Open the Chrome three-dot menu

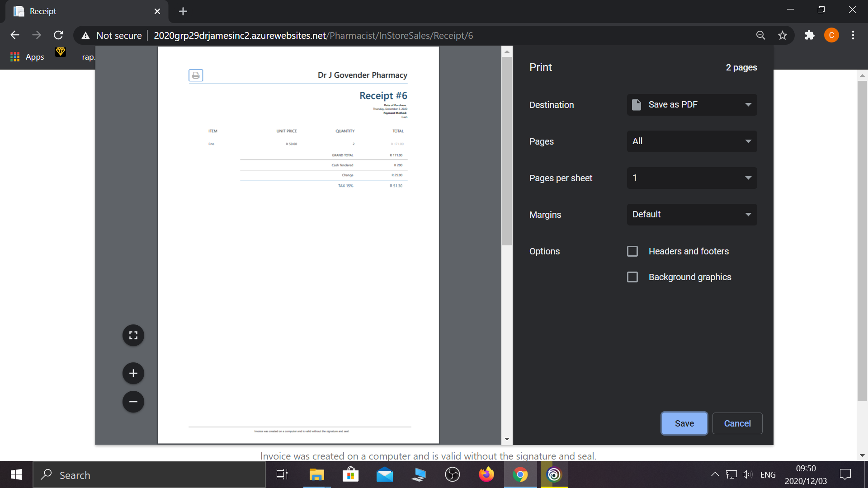[x=853, y=35]
